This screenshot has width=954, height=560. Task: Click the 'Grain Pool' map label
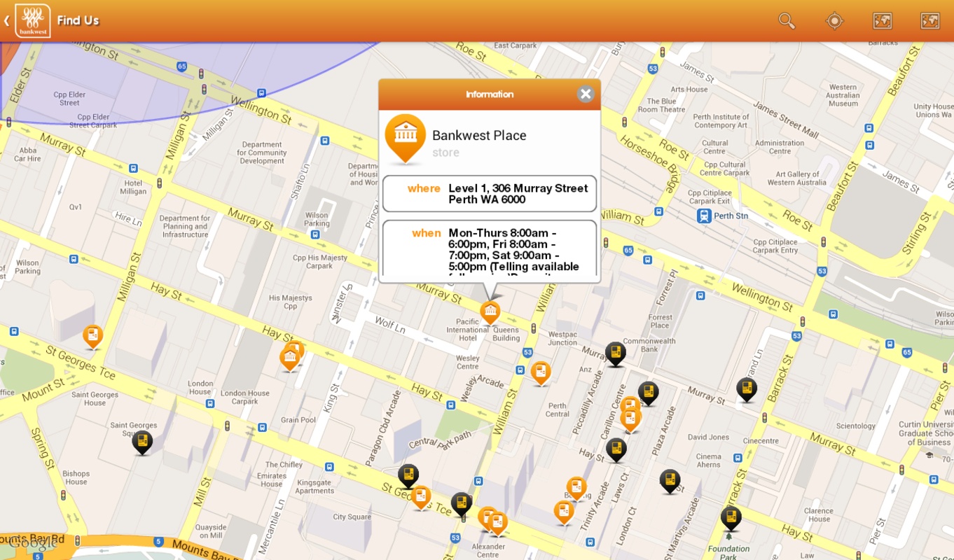[298, 420]
